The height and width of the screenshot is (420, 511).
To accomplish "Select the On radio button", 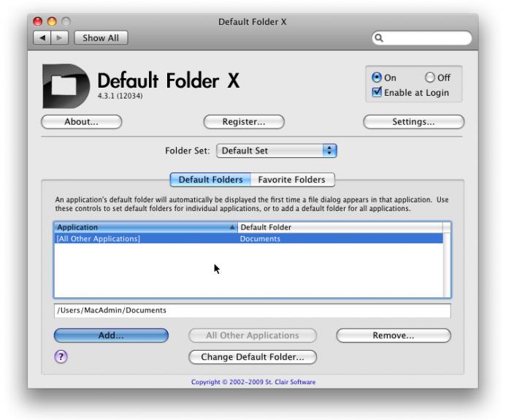I will 377,77.
